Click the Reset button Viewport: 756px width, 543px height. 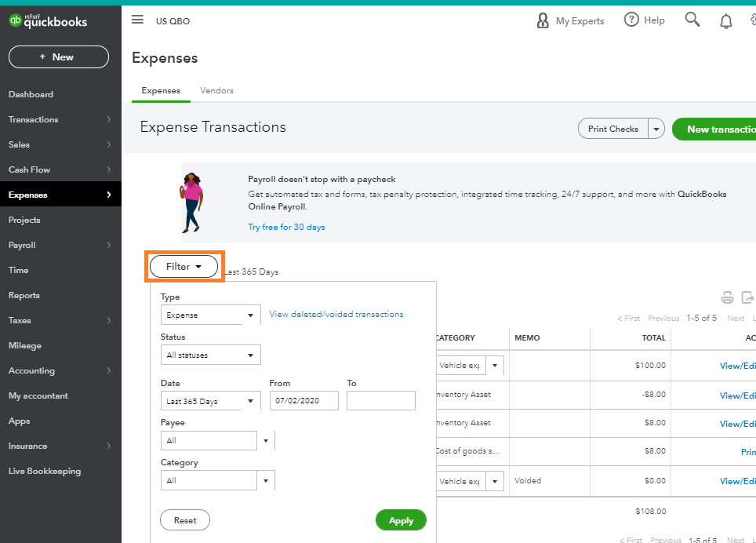click(x=185, y=520)
